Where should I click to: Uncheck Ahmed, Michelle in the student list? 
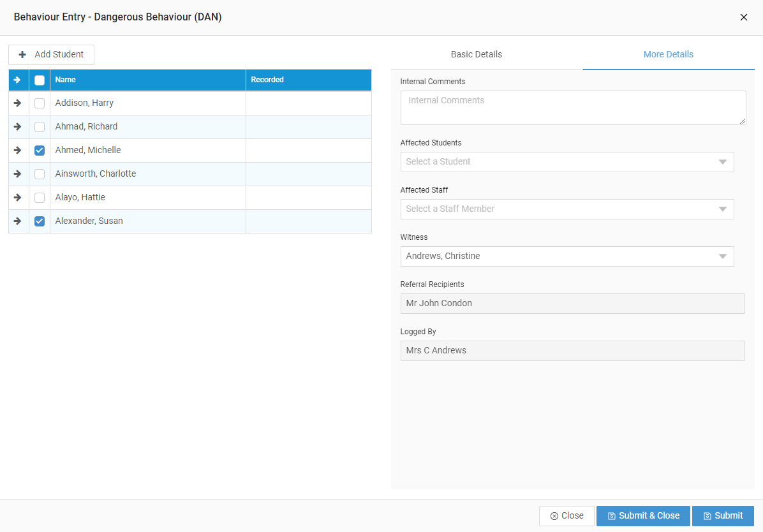[x=39, y=150]
